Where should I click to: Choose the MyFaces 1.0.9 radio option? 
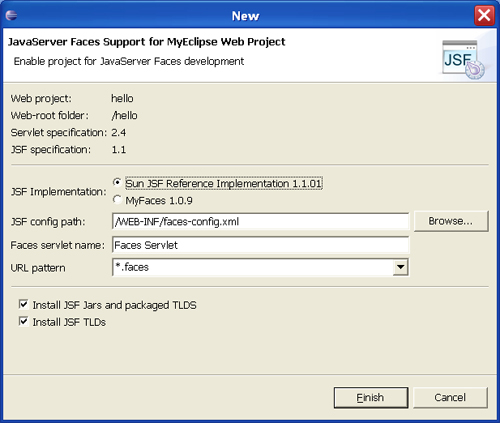[x=117, y=199]
